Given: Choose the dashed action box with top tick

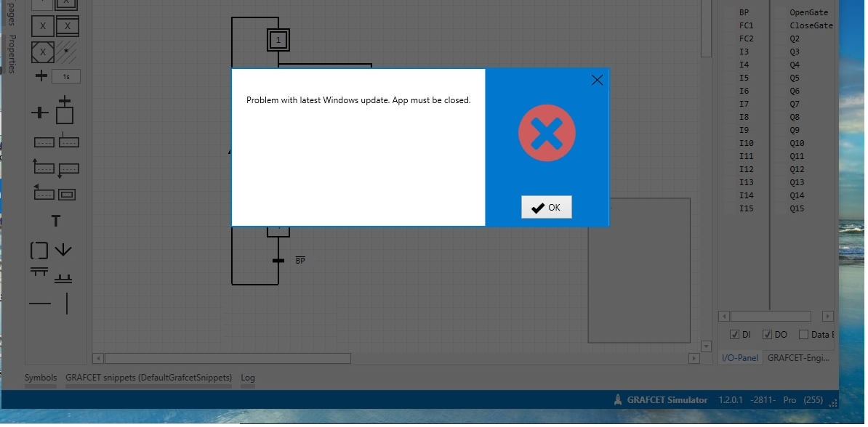Looking at the screenshot, I should coord(68,140).
